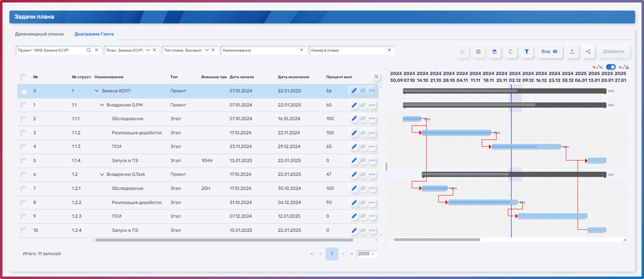
Task: Clear the Тип плана filter with its X
Action: [x=213, y=50]
